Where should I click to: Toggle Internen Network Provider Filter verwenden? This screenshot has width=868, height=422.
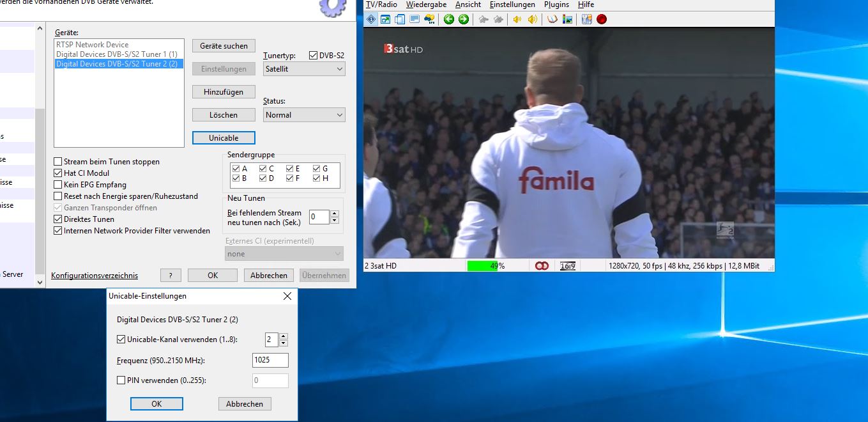(x=58, y=231)
